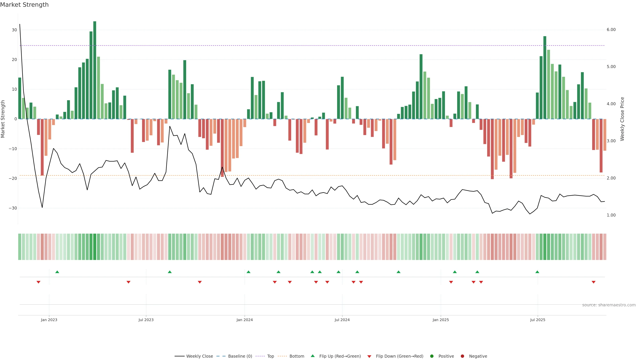
Task: Click the Weekly Close Price axis title
Action: 622,119
